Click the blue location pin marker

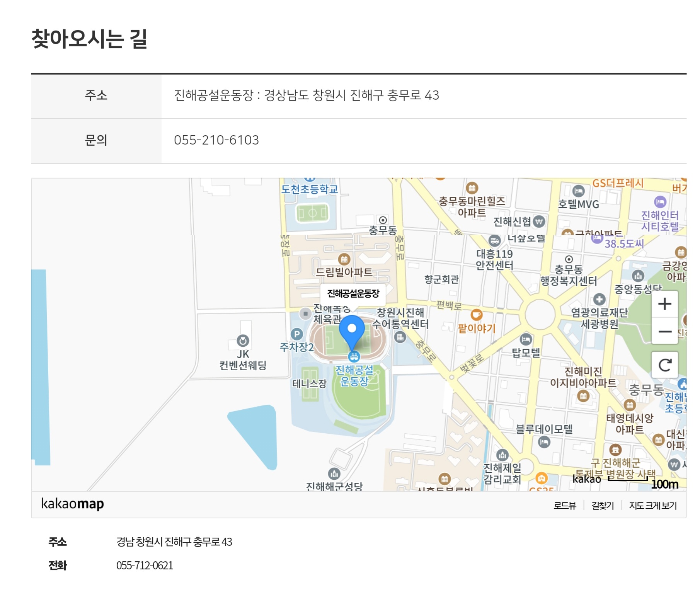[x=352, y=333]
